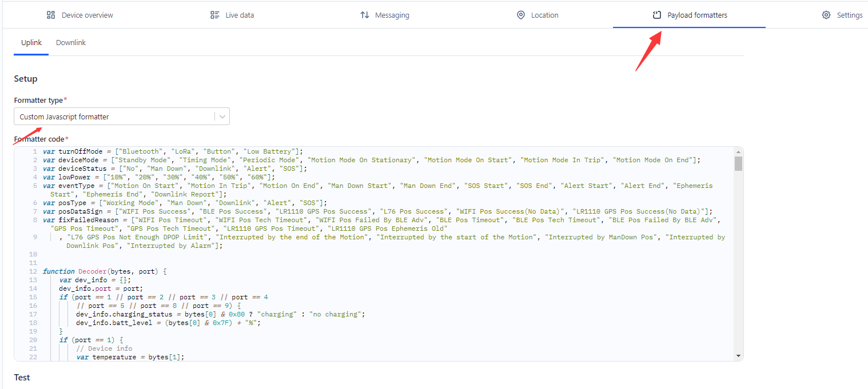Click the Device overview grid icon
The image size is (868, 389).
pyautogui.click(x=51, y=15)
